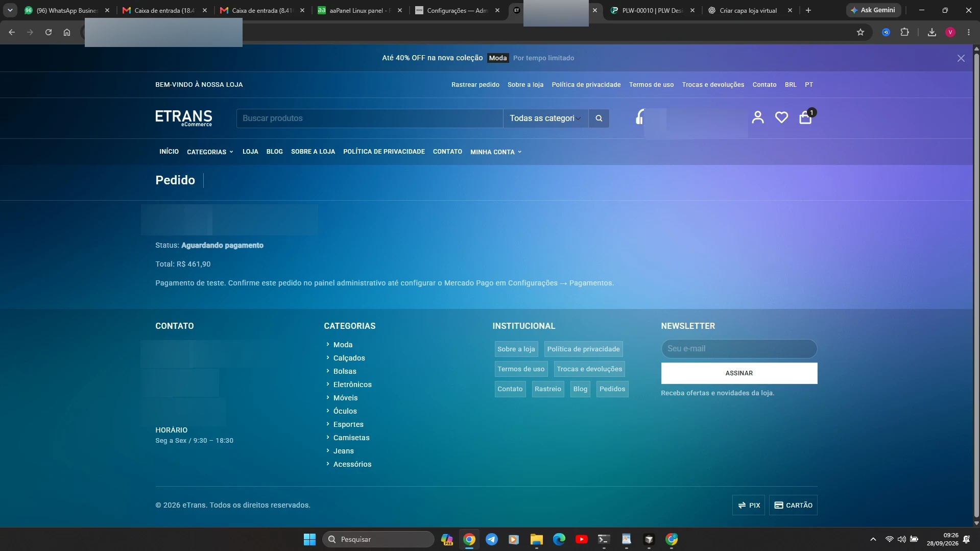Expand the CATEGORIAS menu

coord(210,152)
